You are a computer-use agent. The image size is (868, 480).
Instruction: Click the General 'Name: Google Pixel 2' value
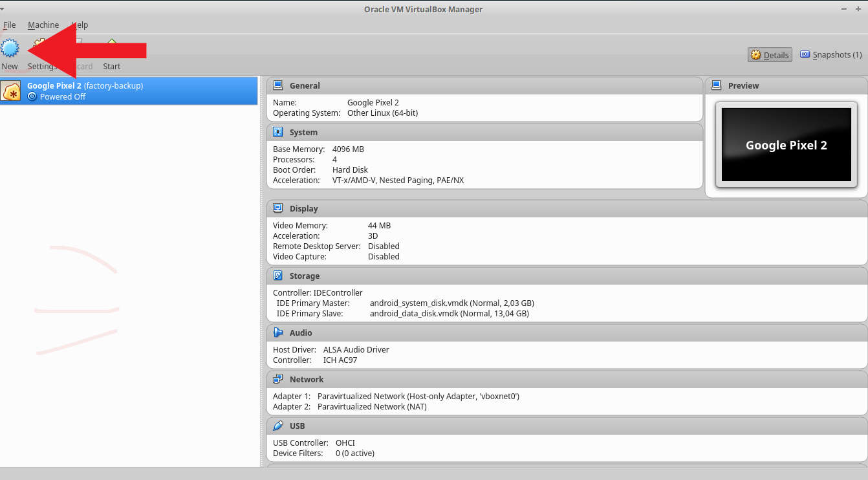(x=373, y=103)
